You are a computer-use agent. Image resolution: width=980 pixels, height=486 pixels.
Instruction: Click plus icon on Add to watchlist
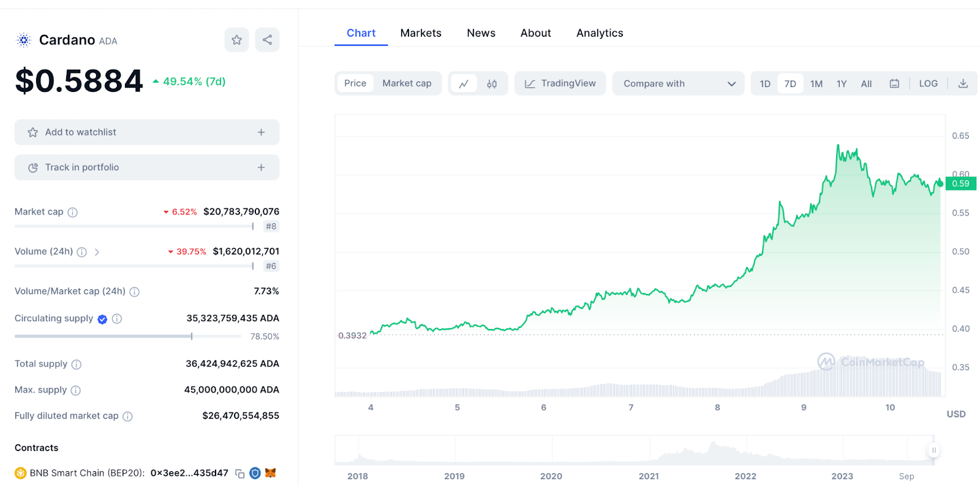[261, 132]
